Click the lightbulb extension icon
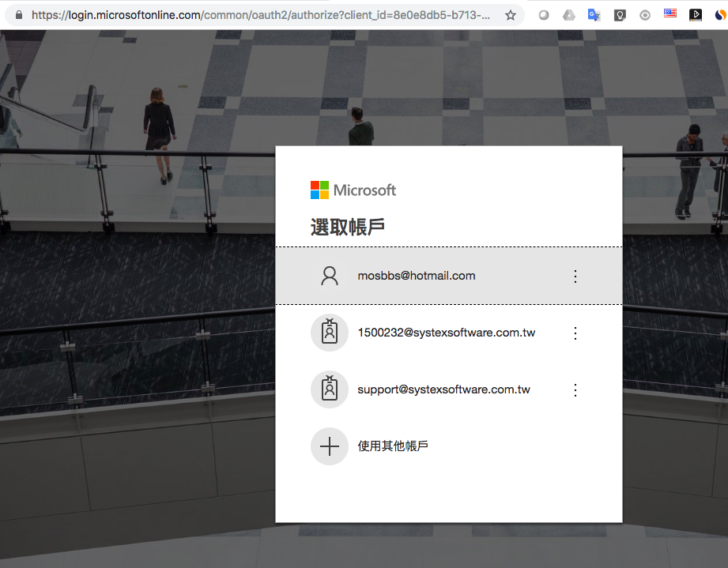This screenshot has width=728, height=568. tap(620, 15)
